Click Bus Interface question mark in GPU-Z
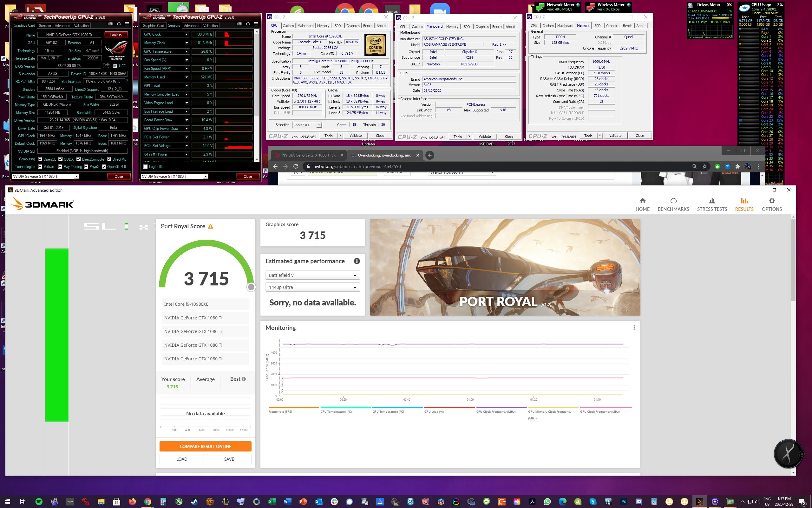Screen dimensions: 812x508 coord(127,81)
